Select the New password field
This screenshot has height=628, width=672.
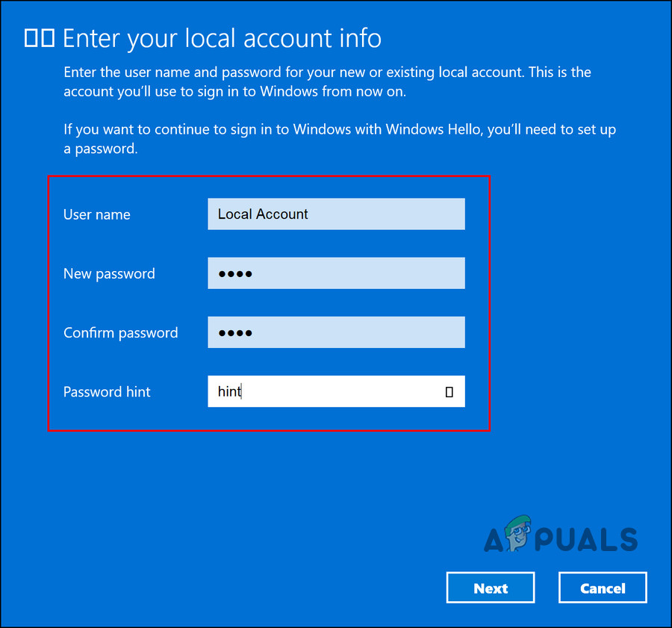coord(336,273)
